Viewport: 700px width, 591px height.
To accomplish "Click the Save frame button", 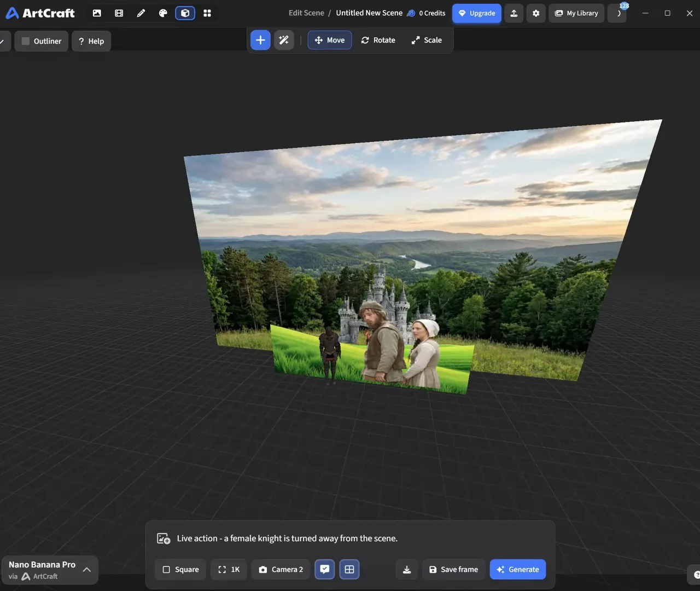I will coord(453,570).
